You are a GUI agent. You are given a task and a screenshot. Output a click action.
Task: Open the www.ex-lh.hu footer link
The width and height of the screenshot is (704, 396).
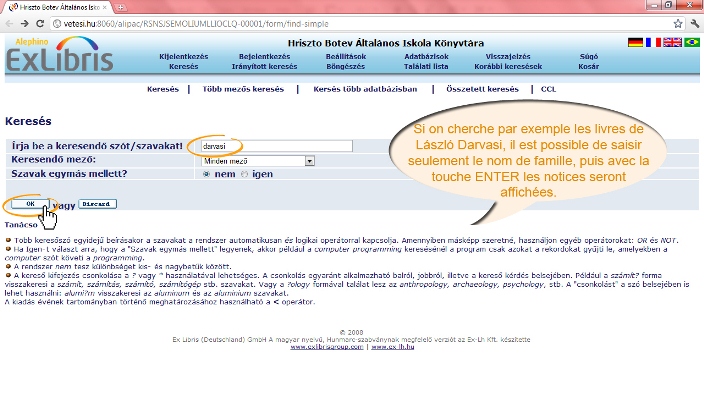[393, 347]
